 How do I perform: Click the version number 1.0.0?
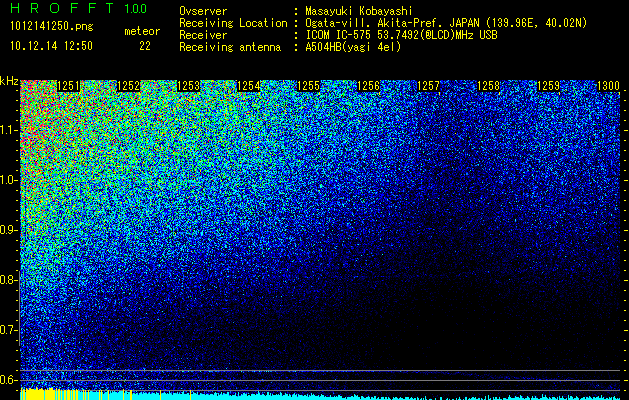[135, 9]
